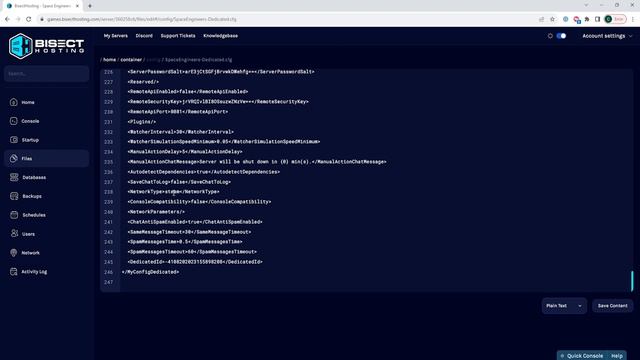Click the Save Content button
This screenshot has width=640, height=360.
[612, 306]
